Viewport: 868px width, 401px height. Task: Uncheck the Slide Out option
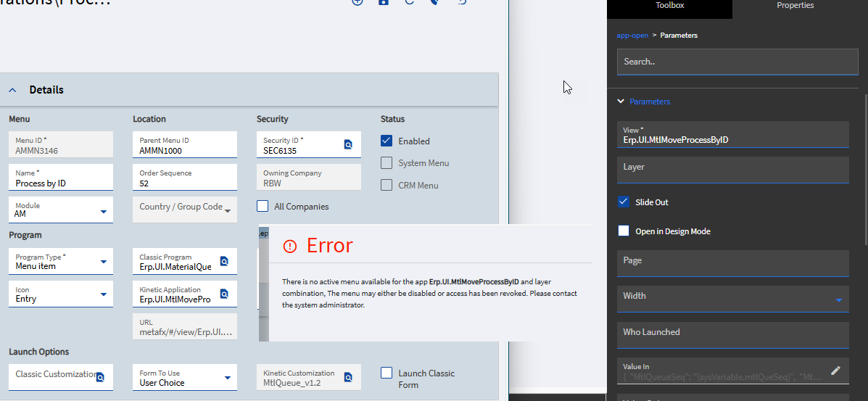[x=624, y=202]
